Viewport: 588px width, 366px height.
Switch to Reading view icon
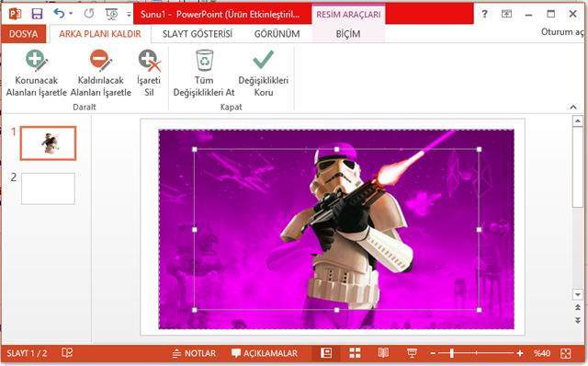pos(383,353)
